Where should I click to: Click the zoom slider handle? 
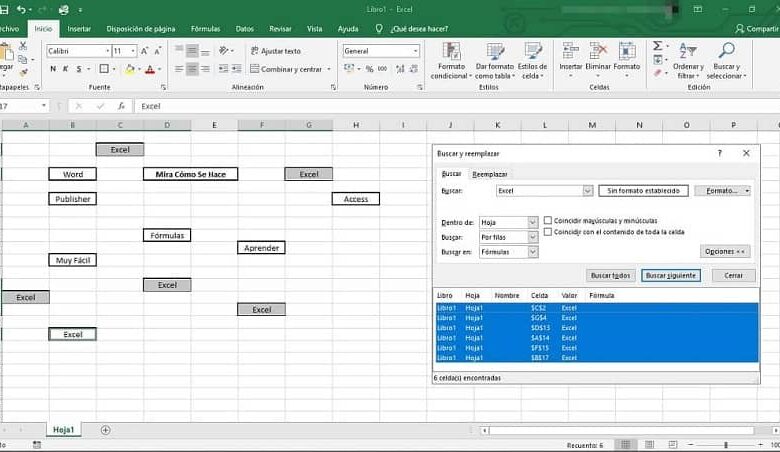[726, 445]
